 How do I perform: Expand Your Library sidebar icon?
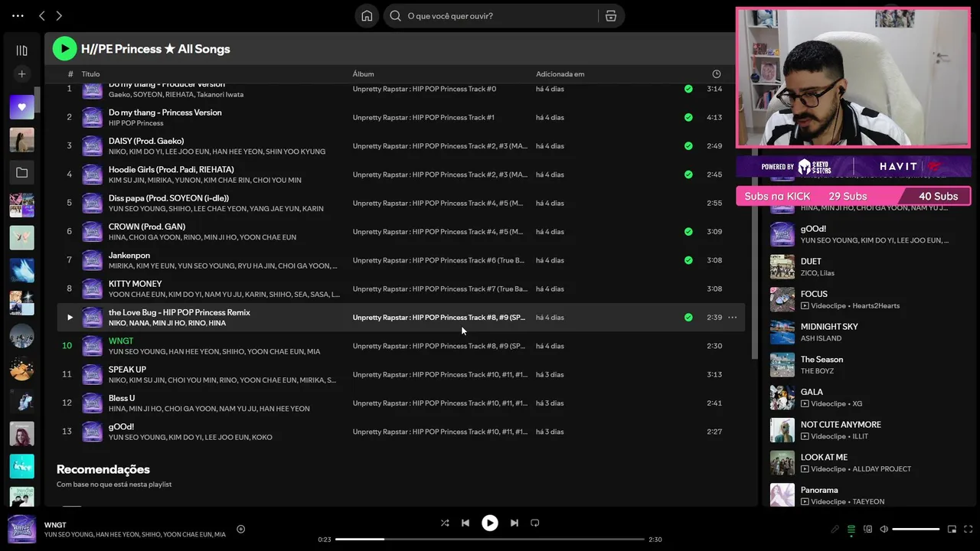(x=21, y=51)
